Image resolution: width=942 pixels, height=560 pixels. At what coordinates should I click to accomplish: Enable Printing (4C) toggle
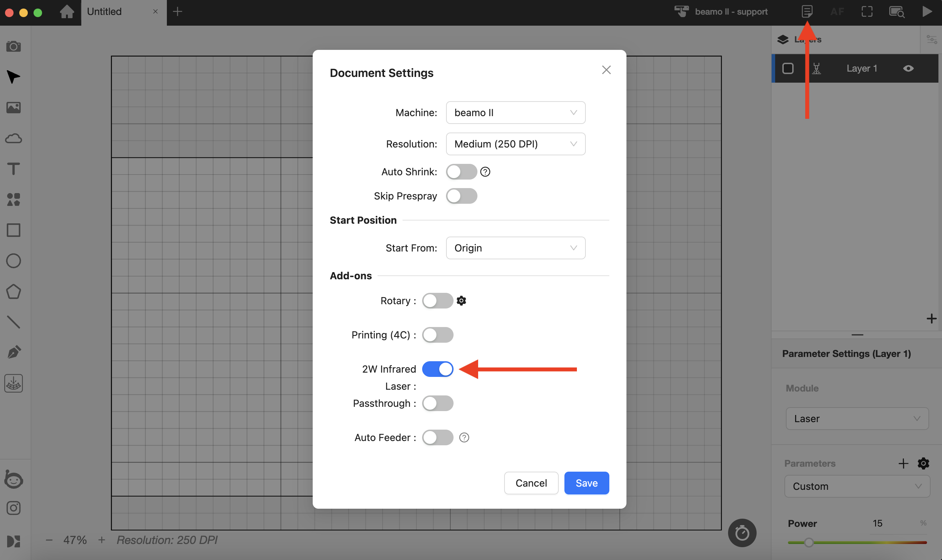click(x=437, y=335)
